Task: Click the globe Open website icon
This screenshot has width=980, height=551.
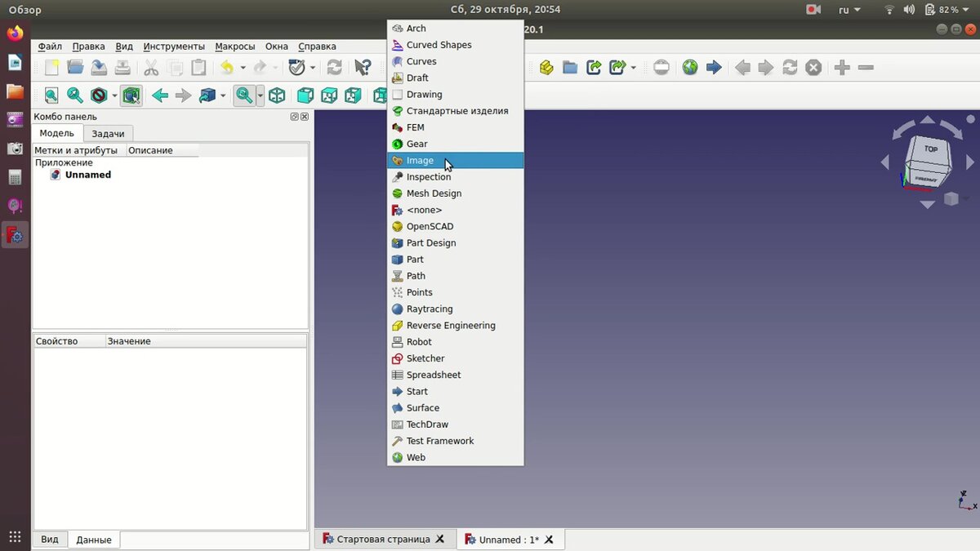Action: pos(690,68)
